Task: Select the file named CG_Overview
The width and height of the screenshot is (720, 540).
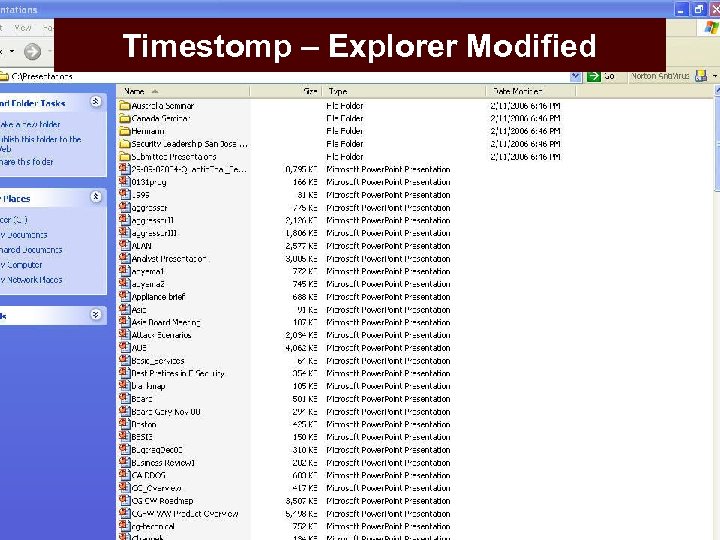Action: 156,488
